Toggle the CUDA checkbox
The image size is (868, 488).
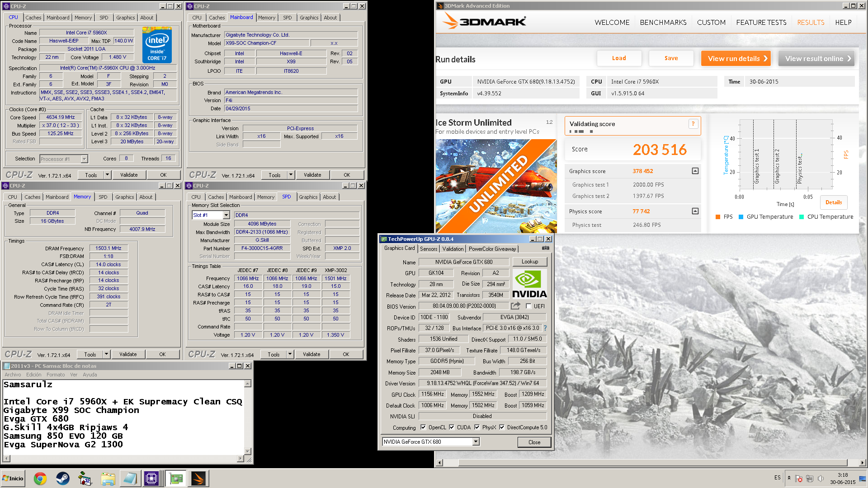(451, 427)
